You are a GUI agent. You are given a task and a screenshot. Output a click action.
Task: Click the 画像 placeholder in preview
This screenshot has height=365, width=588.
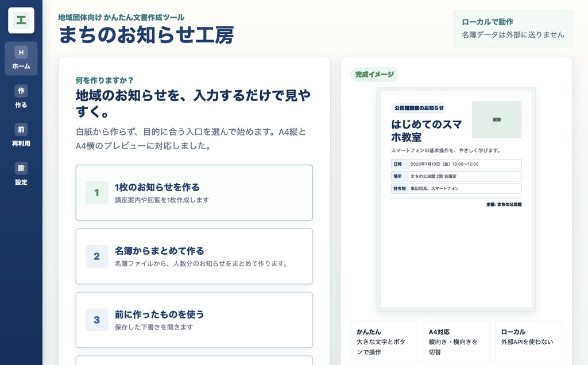tap(497, 119)
